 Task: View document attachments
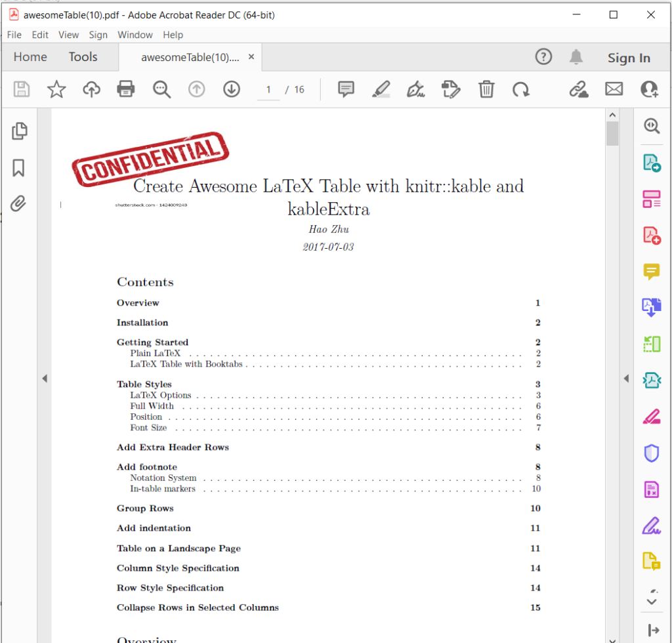pyautogui.click(x=19, y=203)
